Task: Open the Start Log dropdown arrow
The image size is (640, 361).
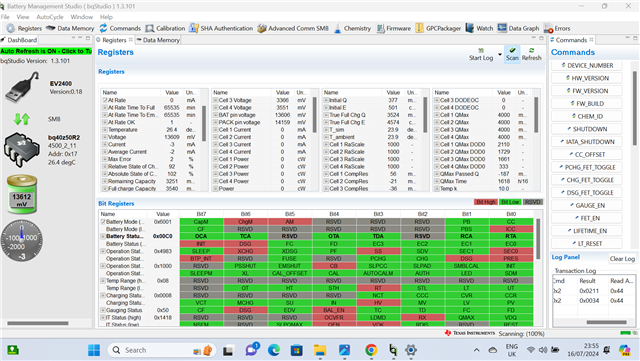Action: pyautogui.click(x=500, y=54)
